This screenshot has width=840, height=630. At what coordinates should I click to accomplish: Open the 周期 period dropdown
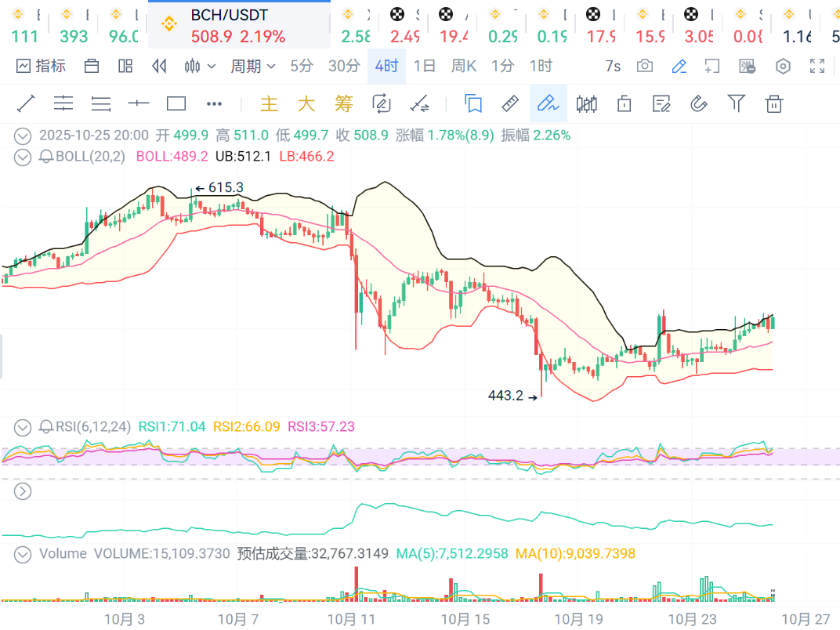tap(252, 67)
